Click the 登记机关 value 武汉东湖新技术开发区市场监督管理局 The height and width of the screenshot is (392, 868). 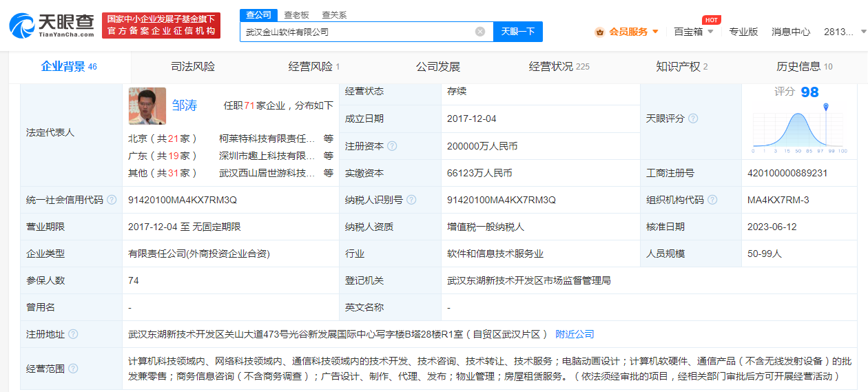coord(529,280)
